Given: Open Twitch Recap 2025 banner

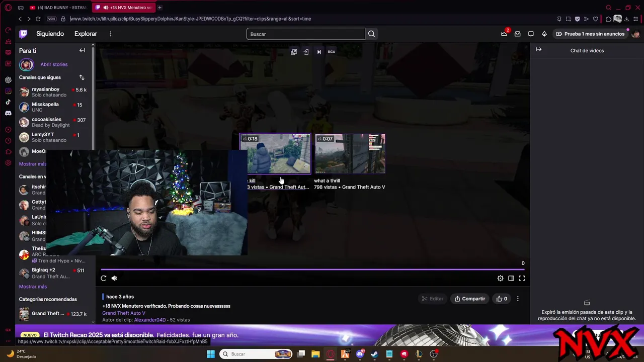Looking at the screenshot, I should click(x=141, y=335).
